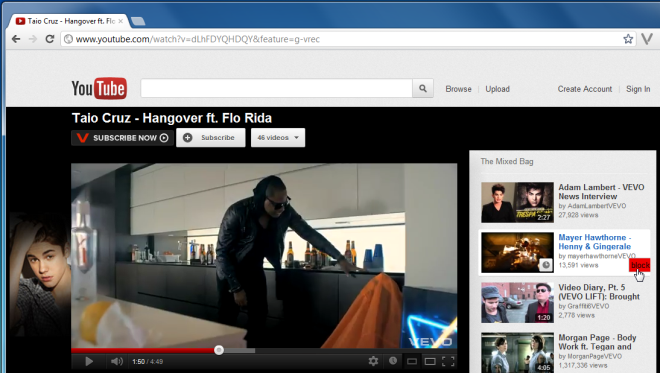Viewport: 660px width, 373px height.
Task: Click the video progress bar scrubber handle
Action: point(219,350)
